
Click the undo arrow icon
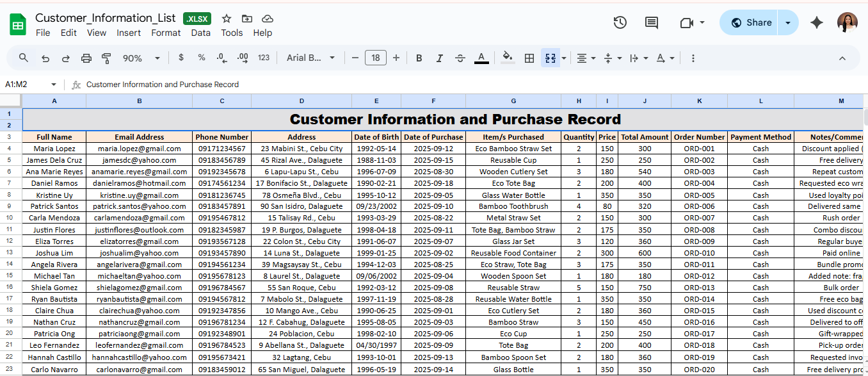(45, 58)
